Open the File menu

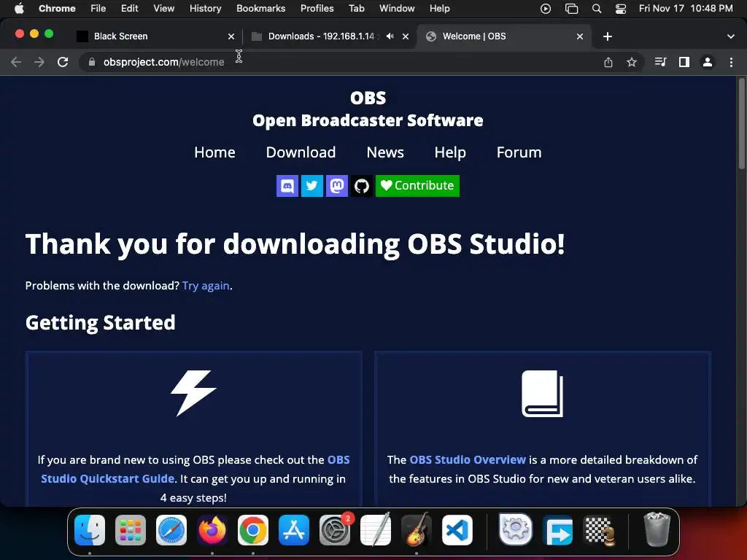[x=98, y=9]
